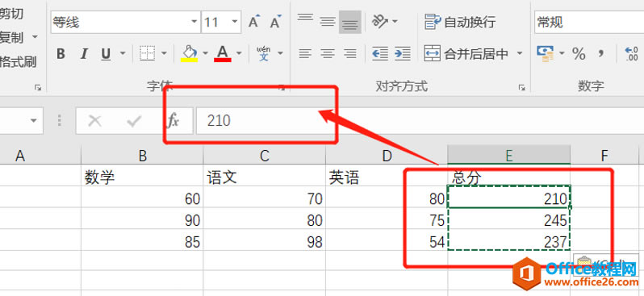Decrease indent
The image size is (644, 296).
pos(380,53)
